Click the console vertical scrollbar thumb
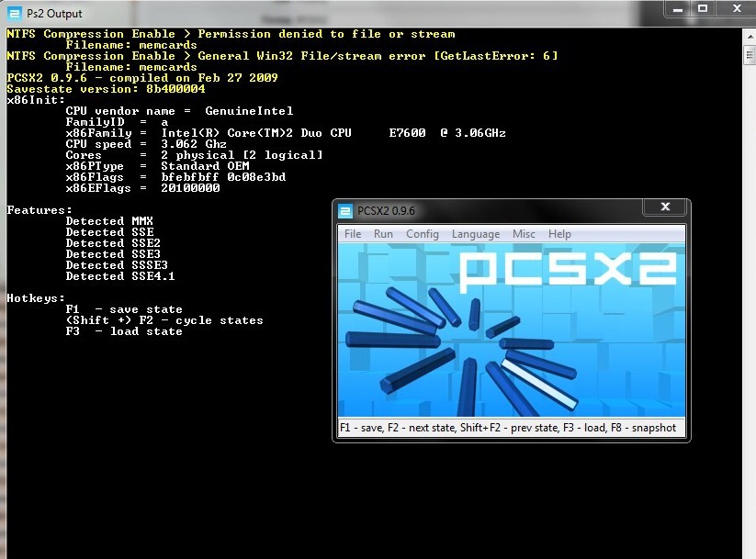Image resolution: width=756 pixels, height=559 pixels. point(750,55)
